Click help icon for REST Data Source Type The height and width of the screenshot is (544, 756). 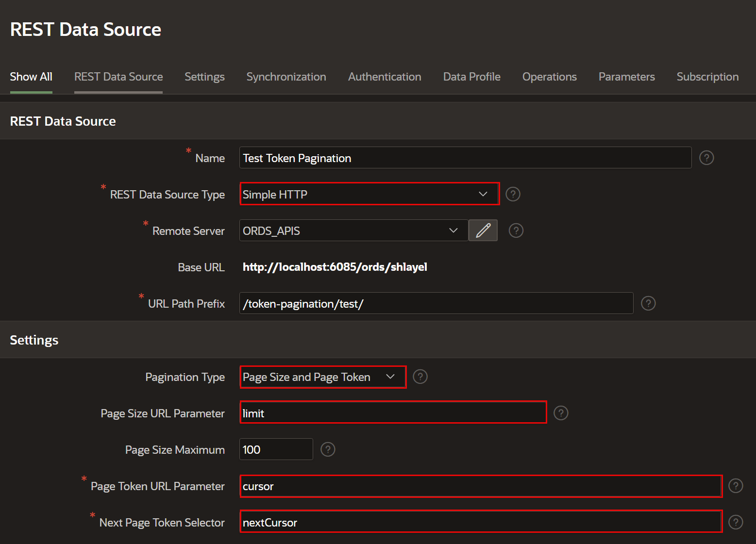513,194
